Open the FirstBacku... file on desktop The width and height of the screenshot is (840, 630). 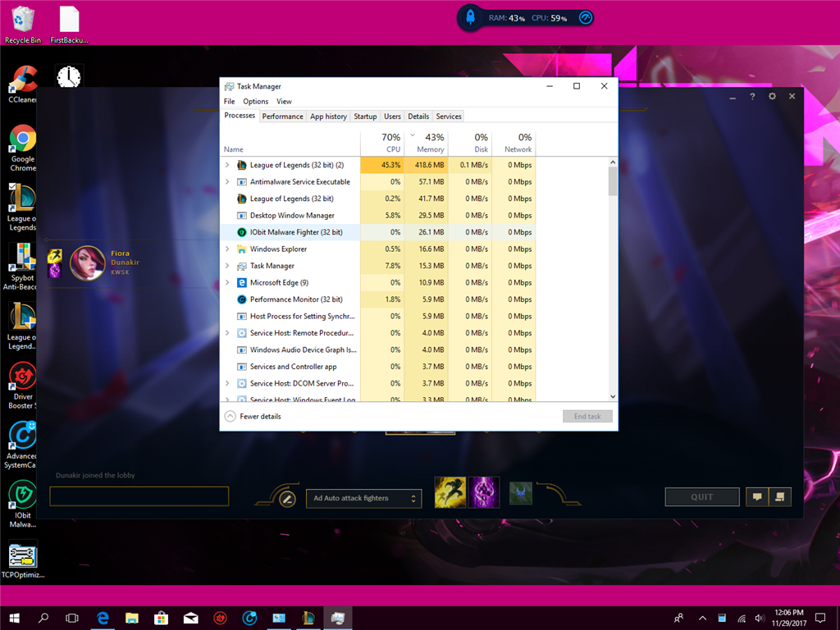[x=69, y=24]
